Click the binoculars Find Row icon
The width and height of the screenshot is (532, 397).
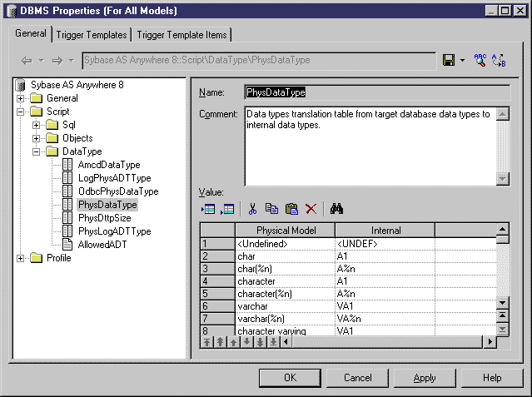336,209
